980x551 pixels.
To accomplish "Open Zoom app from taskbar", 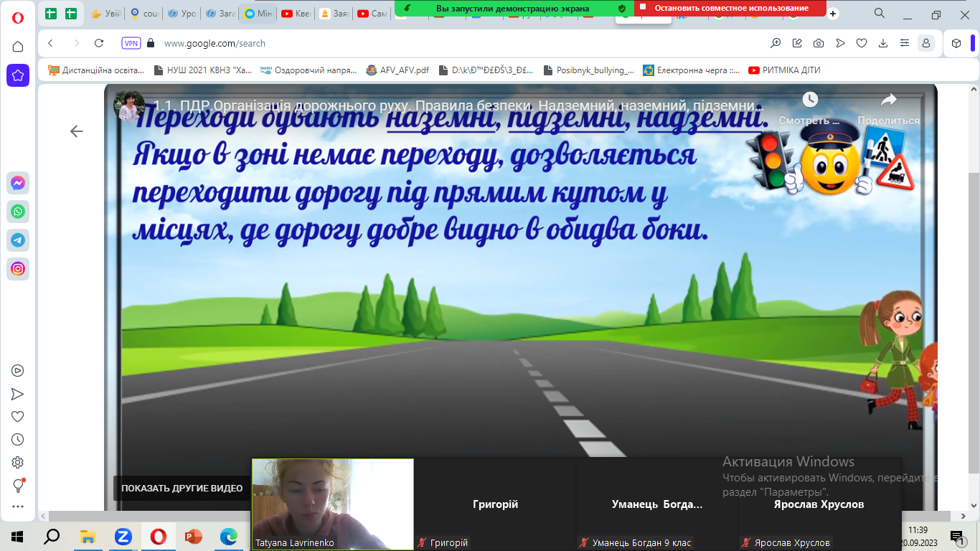I will (x=123, y=536).
